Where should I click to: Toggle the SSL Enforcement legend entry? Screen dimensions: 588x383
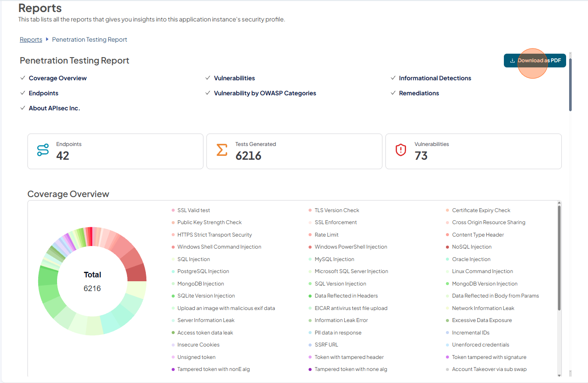coord(333,222)
